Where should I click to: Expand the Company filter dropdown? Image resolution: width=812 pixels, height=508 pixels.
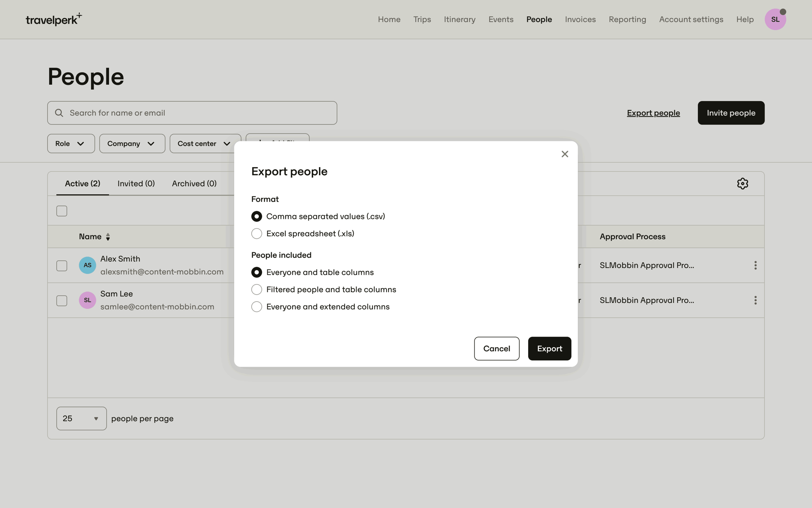click(132, 144)
